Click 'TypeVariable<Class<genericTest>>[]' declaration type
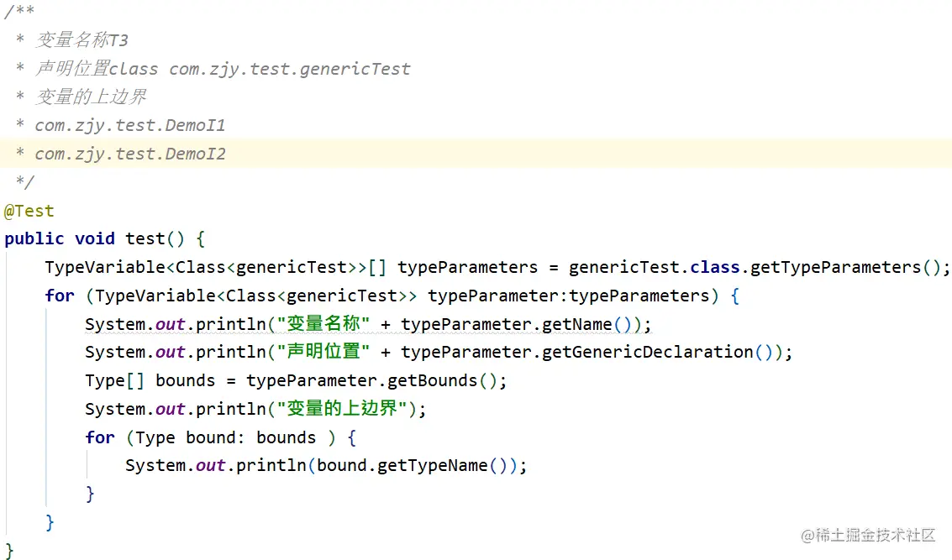952x560 pixels. coord(216,267)
